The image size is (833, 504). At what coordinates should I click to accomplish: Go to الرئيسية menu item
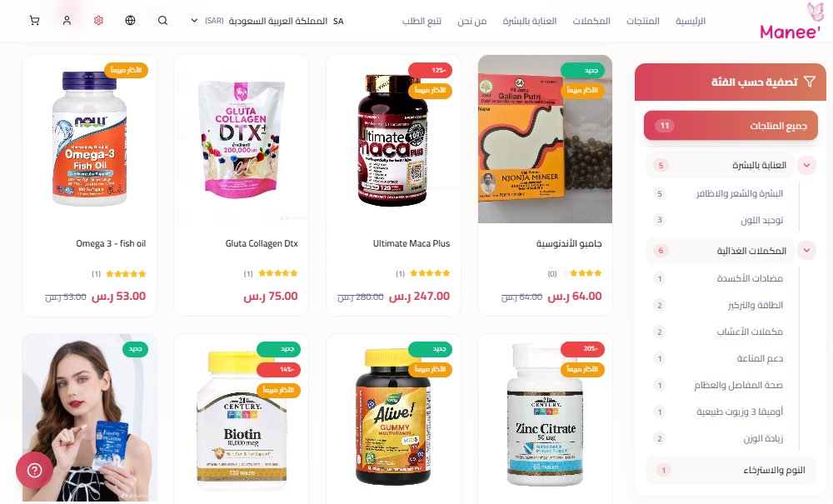click(690, 21)
